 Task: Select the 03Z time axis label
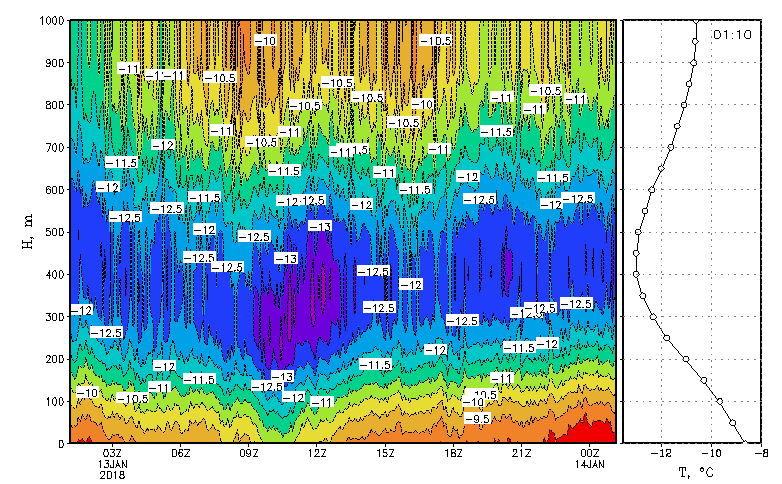click(x=112, y=452)
